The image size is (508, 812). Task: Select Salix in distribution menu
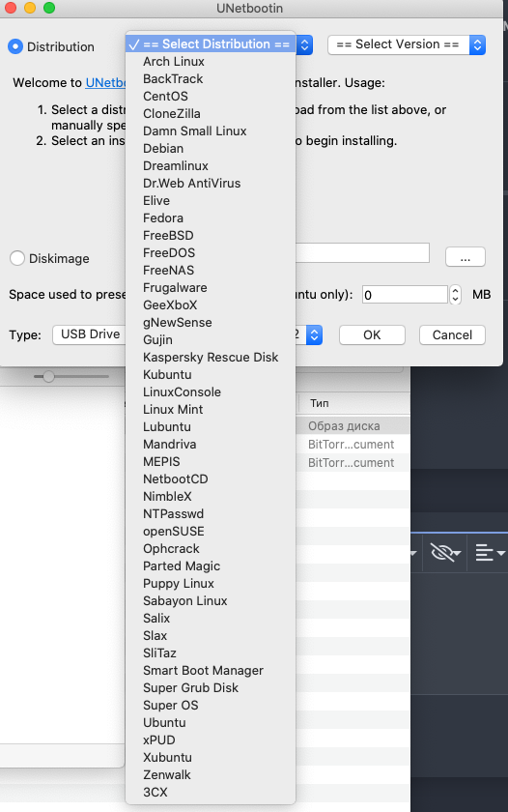pos(211,619)
